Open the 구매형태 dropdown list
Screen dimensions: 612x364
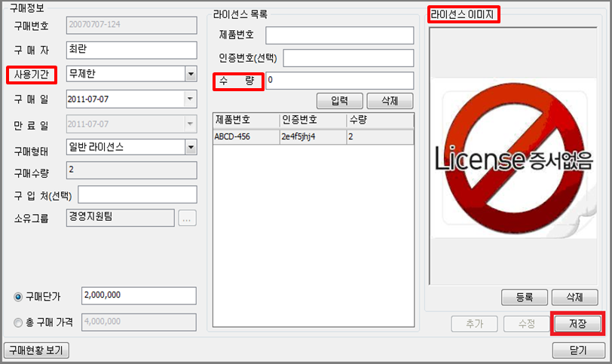(x=191, y=147)
